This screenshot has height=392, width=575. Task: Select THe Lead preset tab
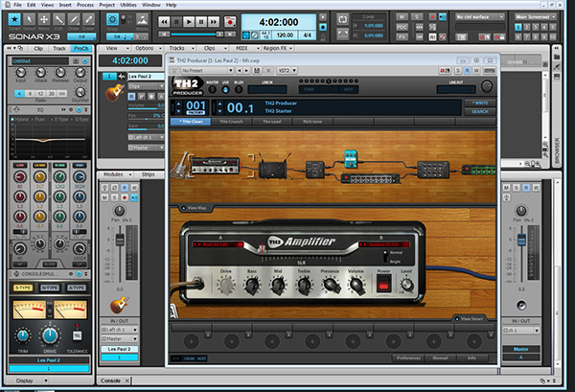click(x=272, y=122)
